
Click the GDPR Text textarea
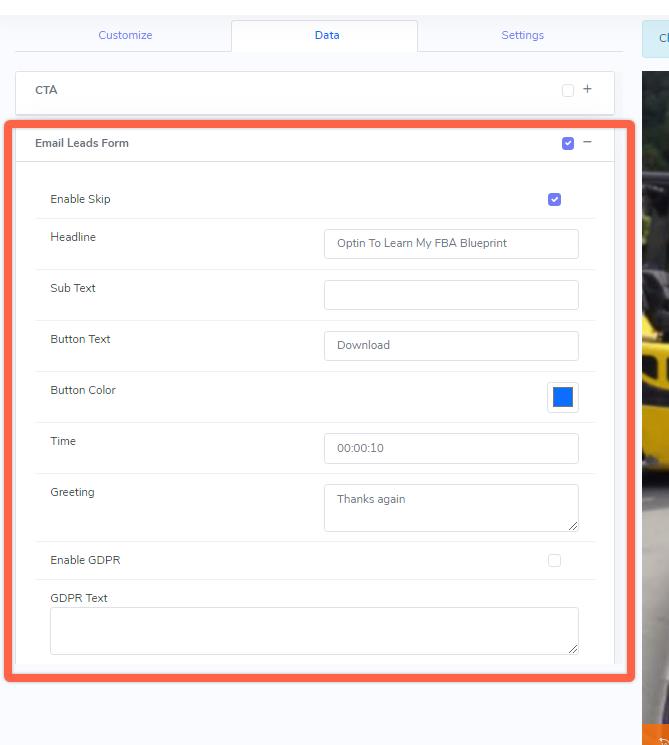point(314,631)
